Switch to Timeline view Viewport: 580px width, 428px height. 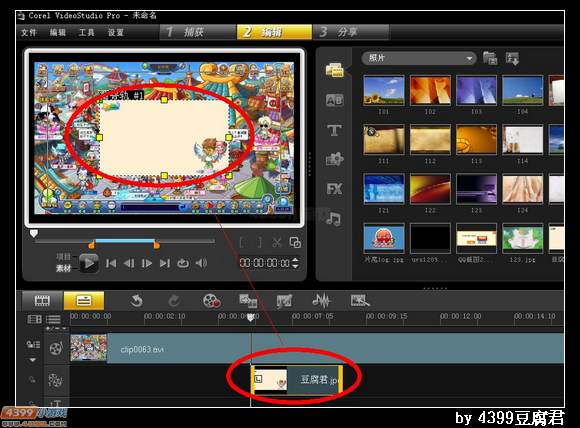pos(84,300)
